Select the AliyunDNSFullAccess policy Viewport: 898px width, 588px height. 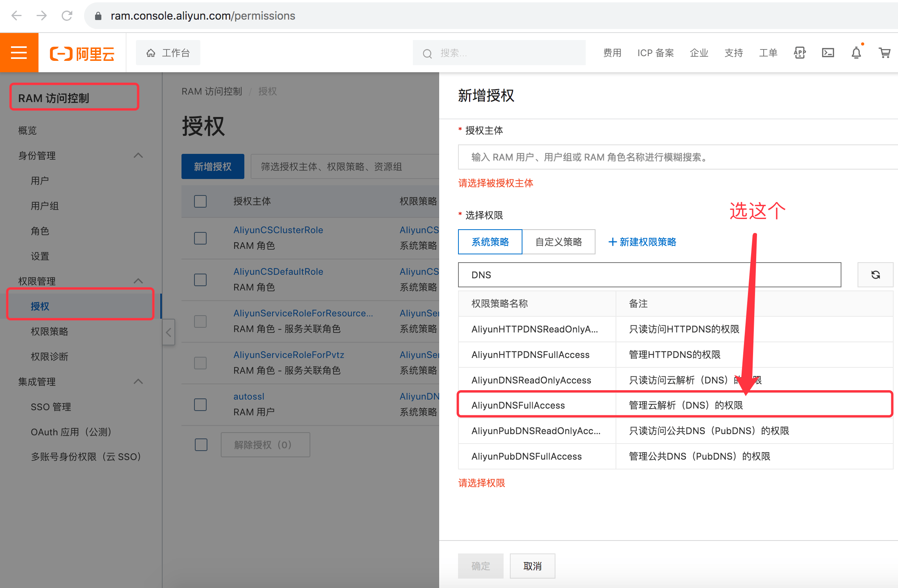point(675,405)
